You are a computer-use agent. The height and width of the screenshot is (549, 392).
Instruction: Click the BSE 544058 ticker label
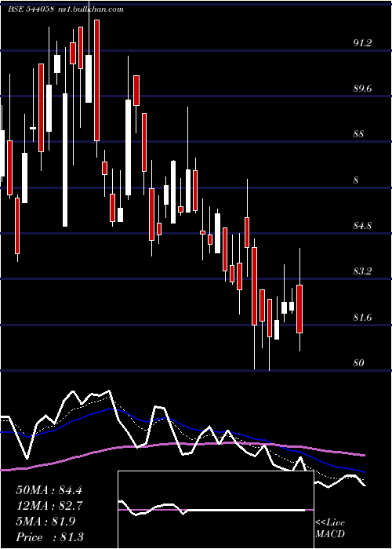tap(31, 9)
